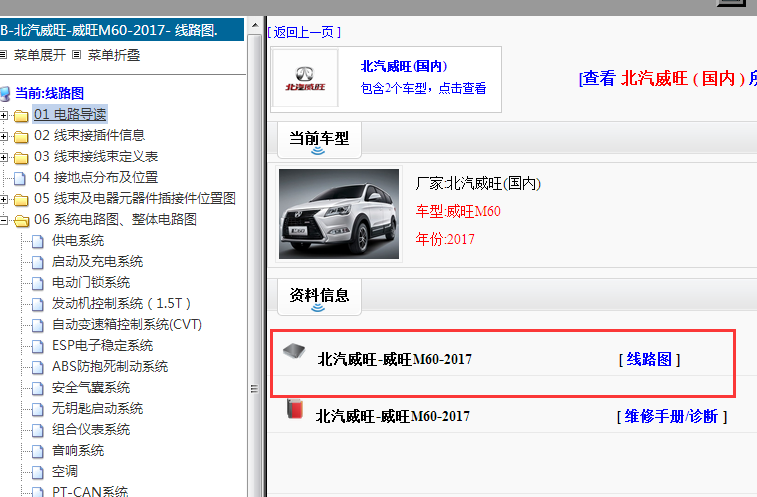Expand the 05 线束及电器元器件插接件位置图 folder
This screenshot has width=757, height=497.
[x=3, y=199]
